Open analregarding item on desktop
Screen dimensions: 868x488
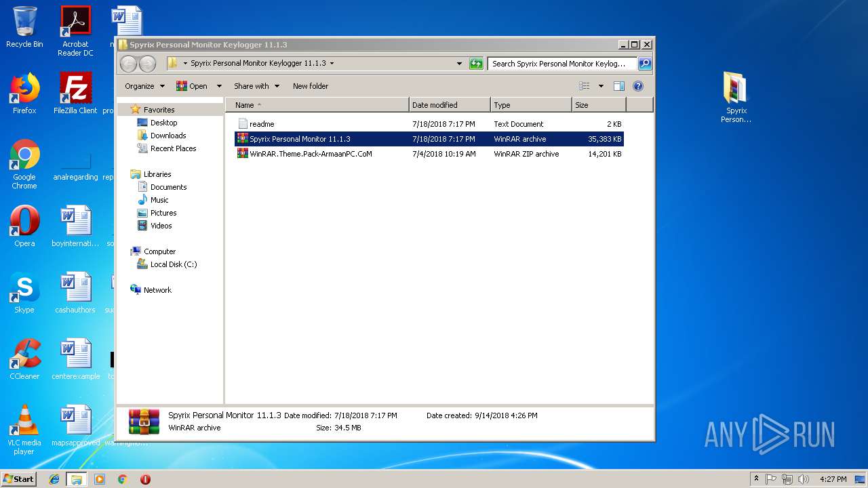coord(75,164)
